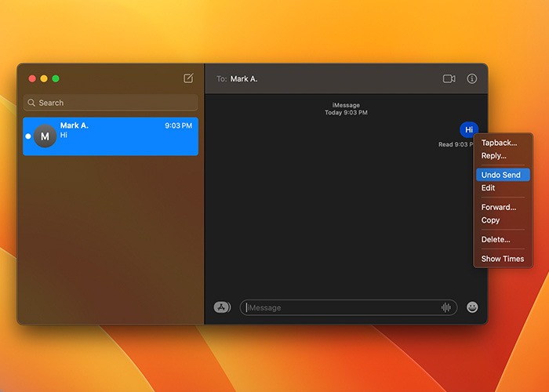Screen dimensions: 549x392
Task: Click the audio waveform record icon
Action: 445,307
